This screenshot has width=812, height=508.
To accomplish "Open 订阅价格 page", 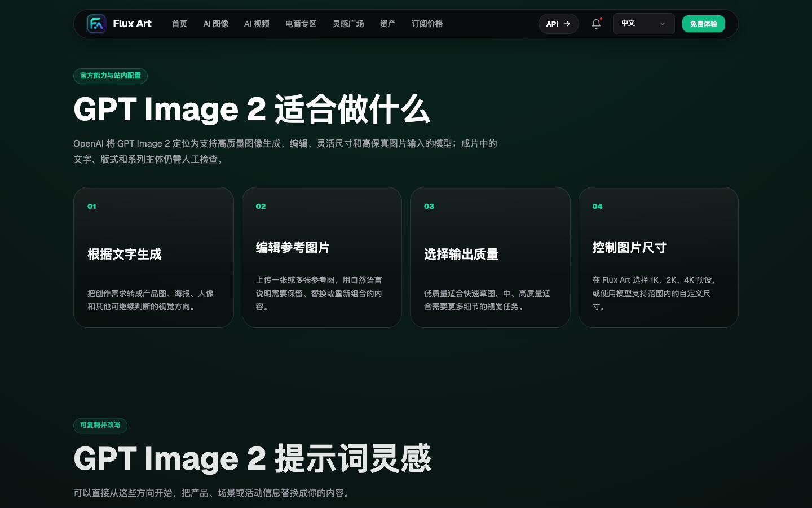I will coord(427,24).
